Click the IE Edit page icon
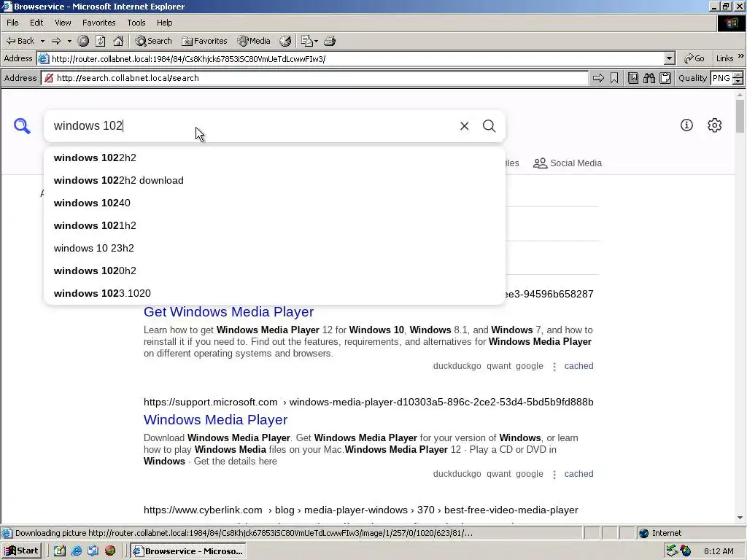 click(307, 41)
